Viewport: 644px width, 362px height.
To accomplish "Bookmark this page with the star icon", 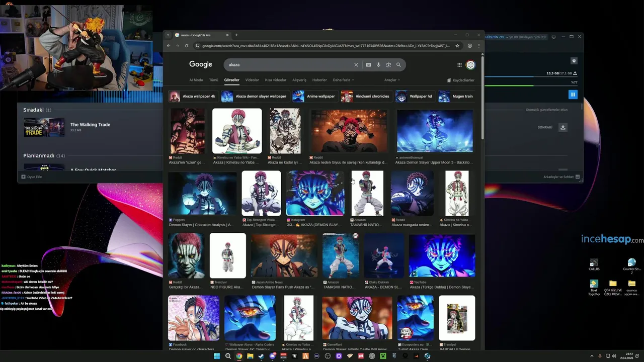I will pyautogui.click(x=457, y=46).
